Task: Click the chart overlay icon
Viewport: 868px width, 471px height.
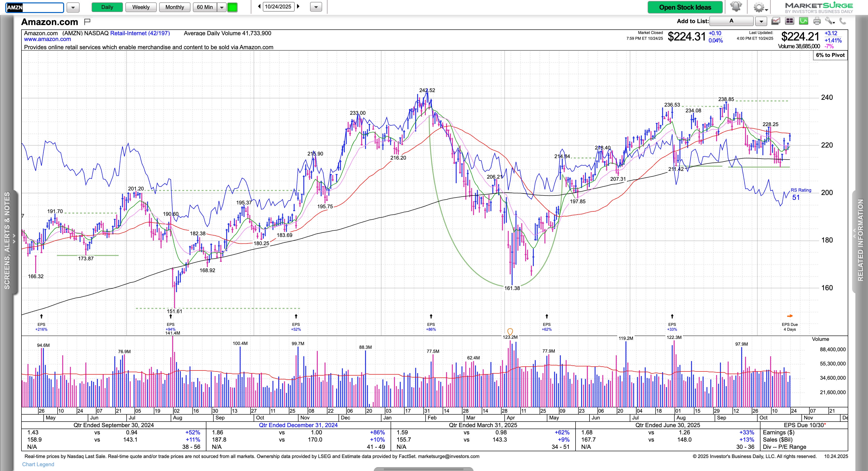Action: point(776,21)
